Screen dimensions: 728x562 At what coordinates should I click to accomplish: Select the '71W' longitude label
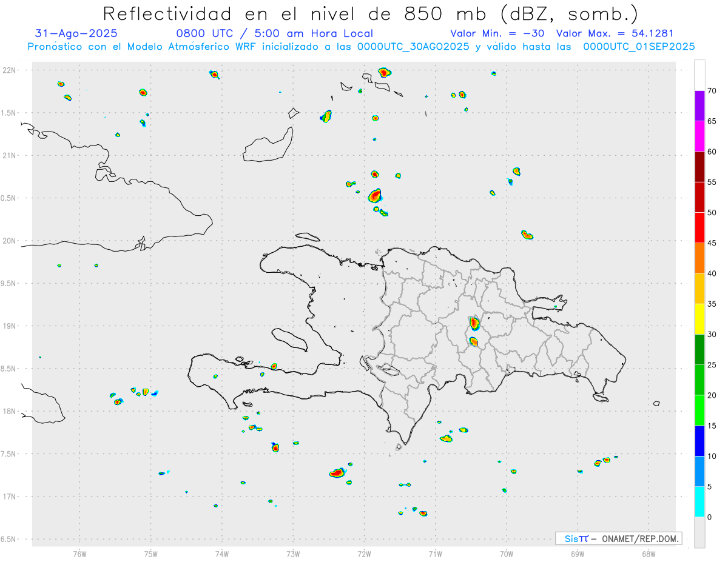tap(435, 554)
